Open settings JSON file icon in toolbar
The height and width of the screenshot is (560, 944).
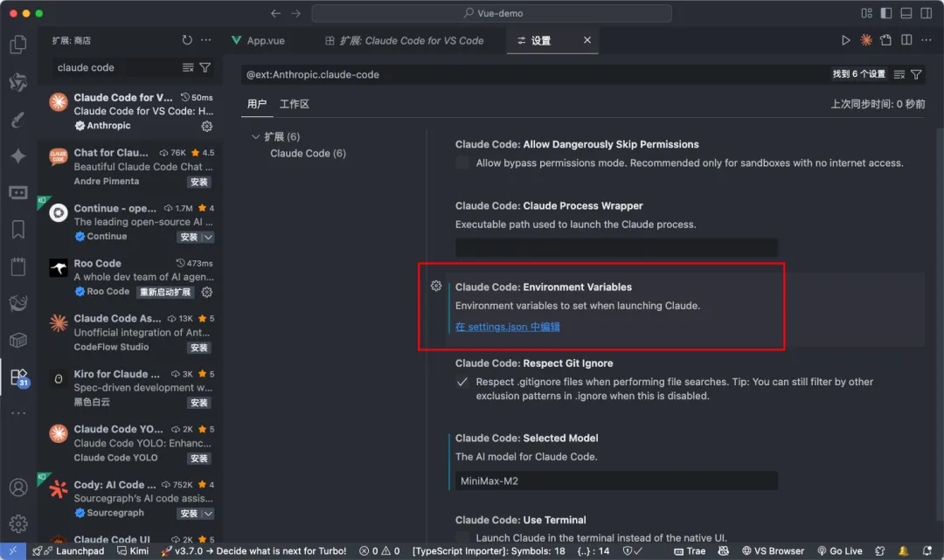tap(886, 40)
